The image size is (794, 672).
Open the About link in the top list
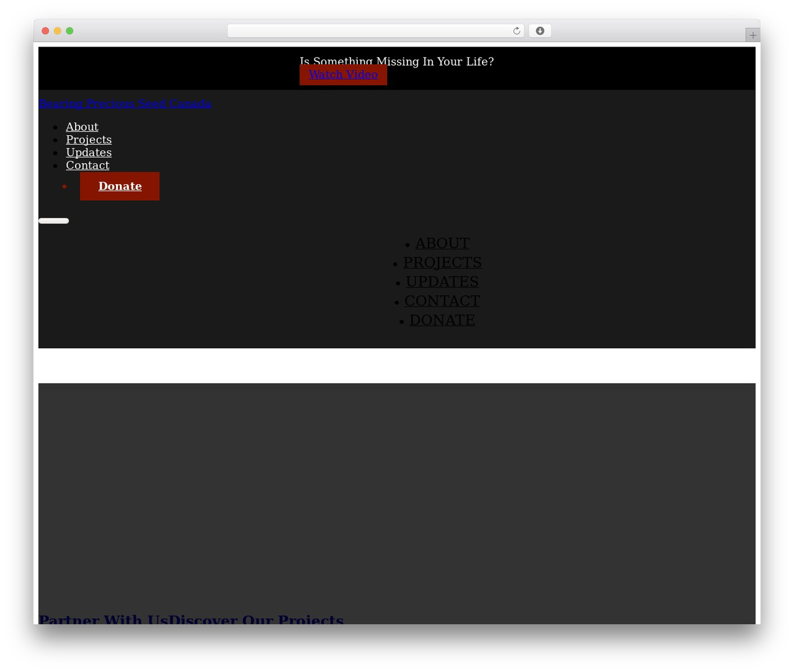pyautogui.click(x=82, y=127)
